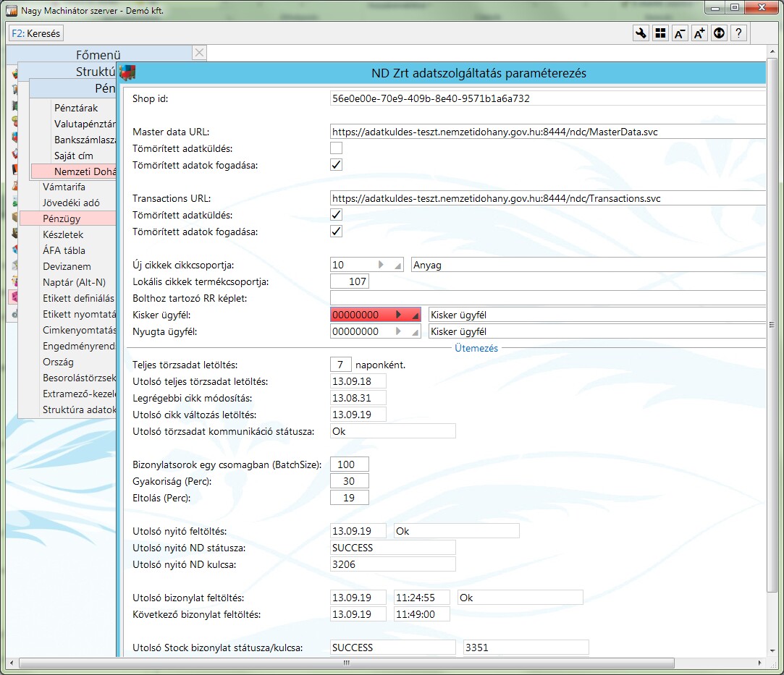Select Besorolástörzsek menu entry
Viewport: 784px width, 675px height.
coord(79,378)
